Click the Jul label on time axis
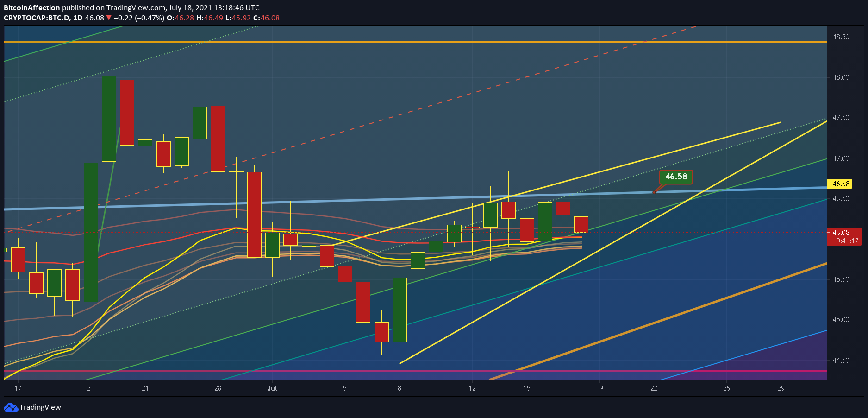The width and height of the screenshot is (868, 418). [272, 388]
